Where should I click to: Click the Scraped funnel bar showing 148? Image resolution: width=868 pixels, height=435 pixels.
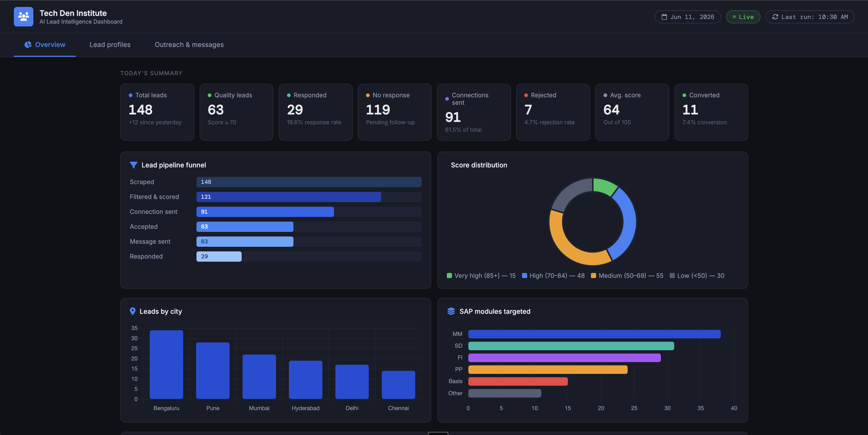pos(309,182)
